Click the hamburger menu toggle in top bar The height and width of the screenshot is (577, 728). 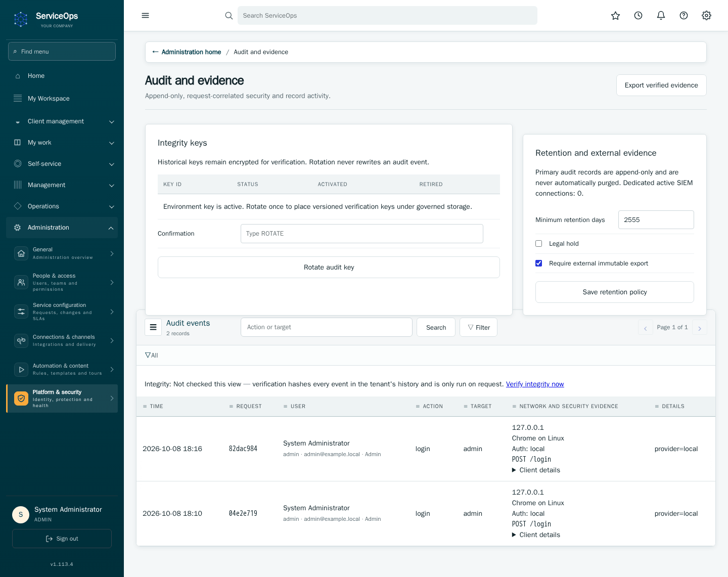[x=145, y=16]
